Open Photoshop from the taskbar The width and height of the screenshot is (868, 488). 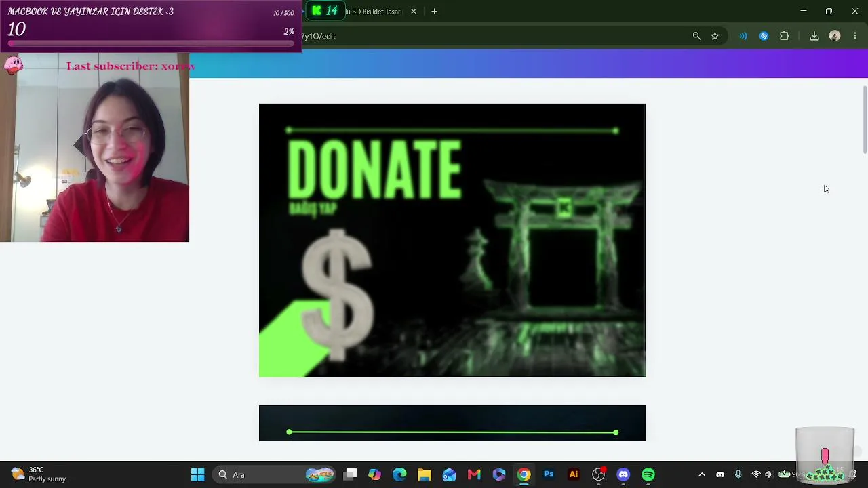pyautogui.click(x=549, y=474)
